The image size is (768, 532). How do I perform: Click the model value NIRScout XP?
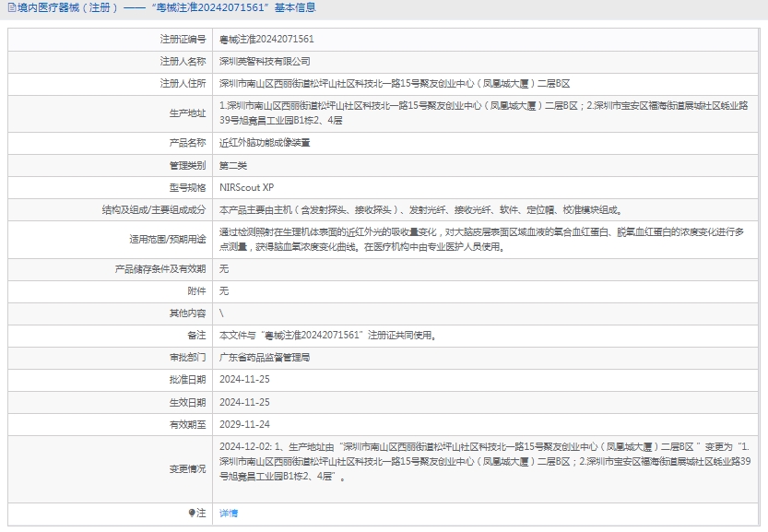coord(246,187)
